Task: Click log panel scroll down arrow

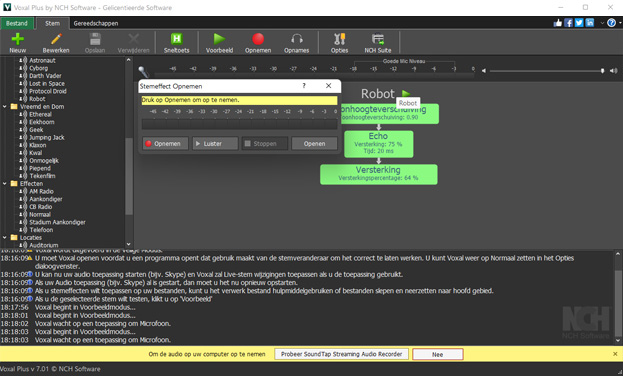Action: (618, 340)
